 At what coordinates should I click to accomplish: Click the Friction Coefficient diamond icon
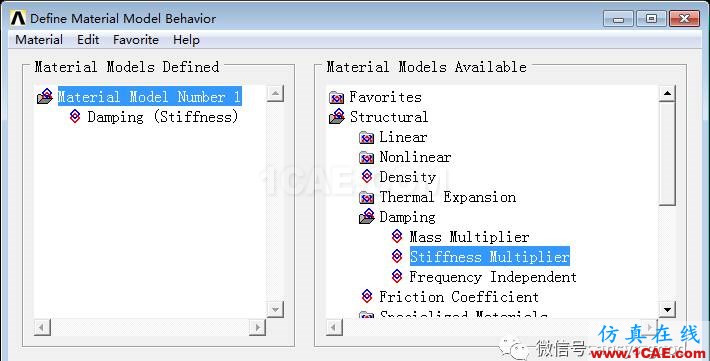(367, 296)
